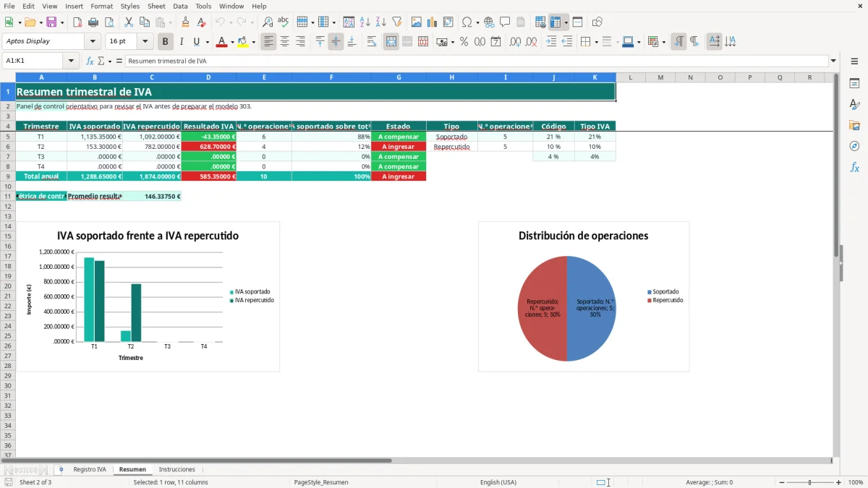The height and width of the screenshot is (488, 868).
Task: Click Sort Ascending icon
Action: (365, 22)
